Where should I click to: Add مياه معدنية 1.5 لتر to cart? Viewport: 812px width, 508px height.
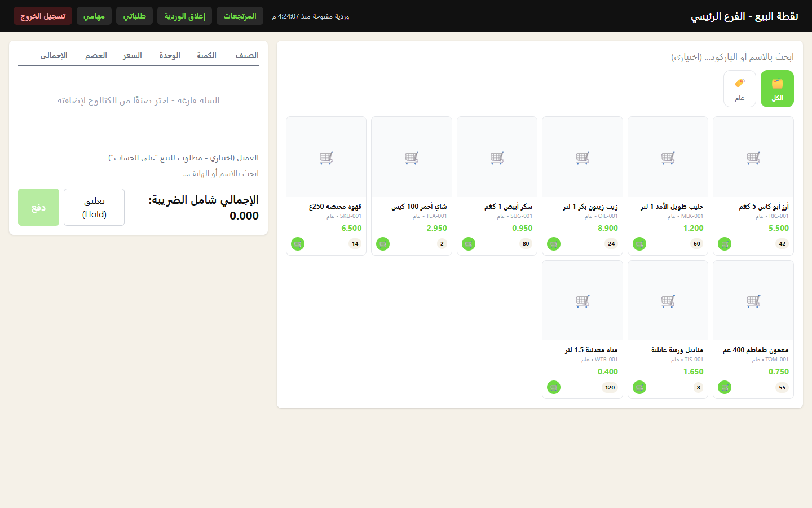pyautogui.click(x=554, y=387)
